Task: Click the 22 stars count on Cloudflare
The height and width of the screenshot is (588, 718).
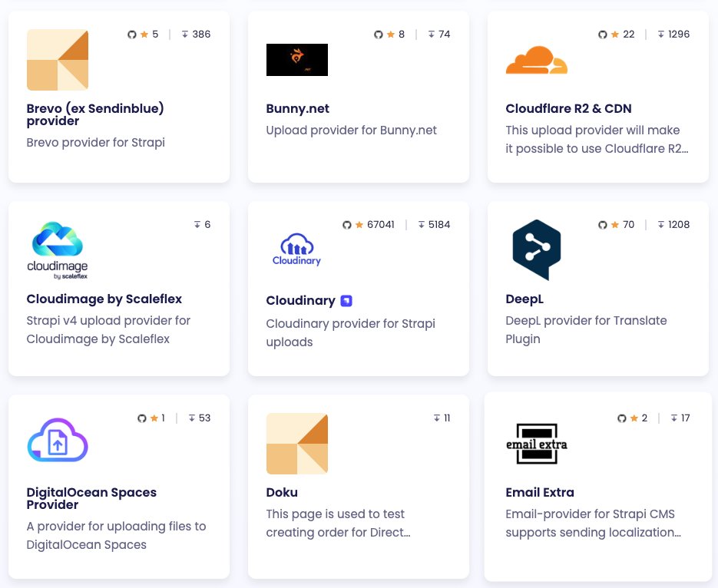Action: (629, 35)
